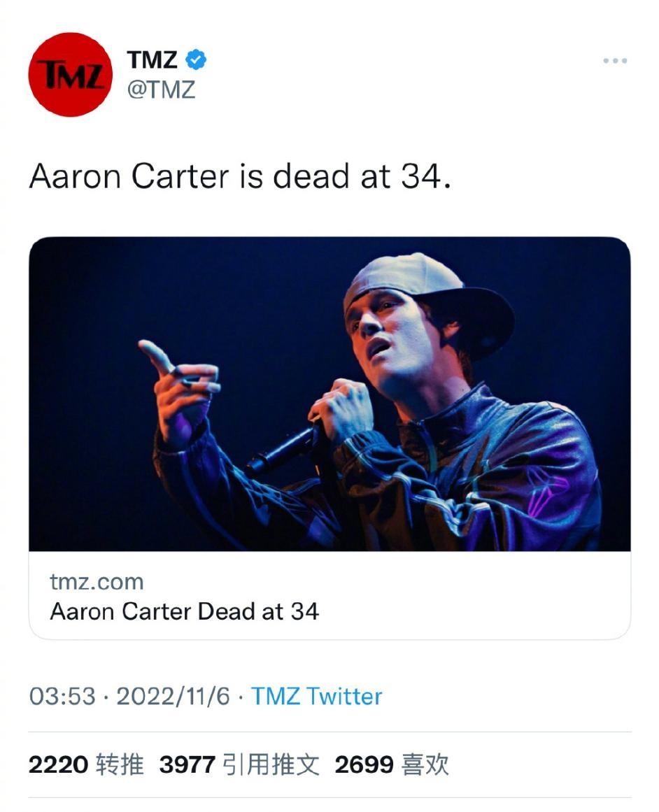
Task: Click the tmz.com domain in link card
Action: pos(97,581)
